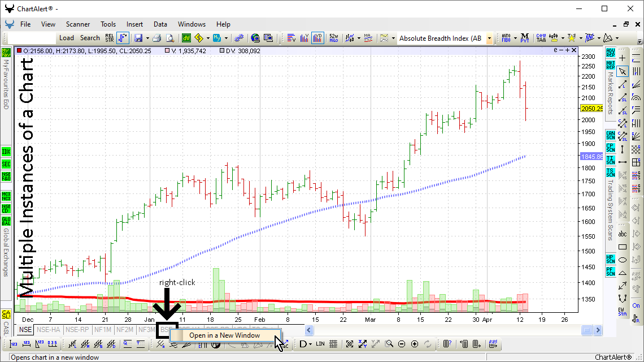Click the tab scroll left arrow
Image resolution: width=644 pixels, height=362 pixels.
309,330
